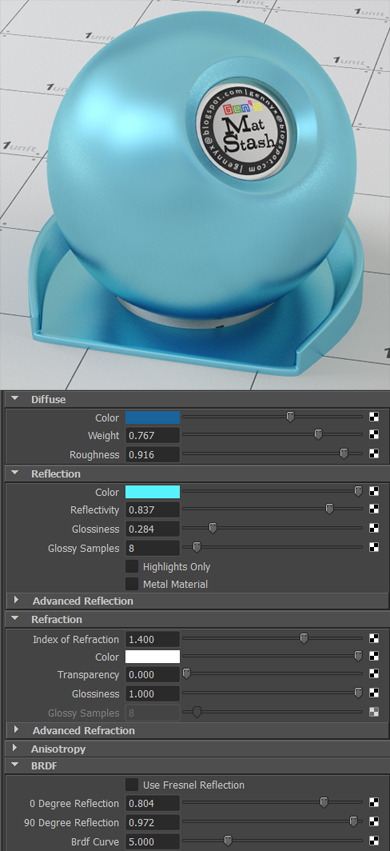Click map checker icon beside Transparency
Screen dimensions: 390x851
click(x=374, y=674)
